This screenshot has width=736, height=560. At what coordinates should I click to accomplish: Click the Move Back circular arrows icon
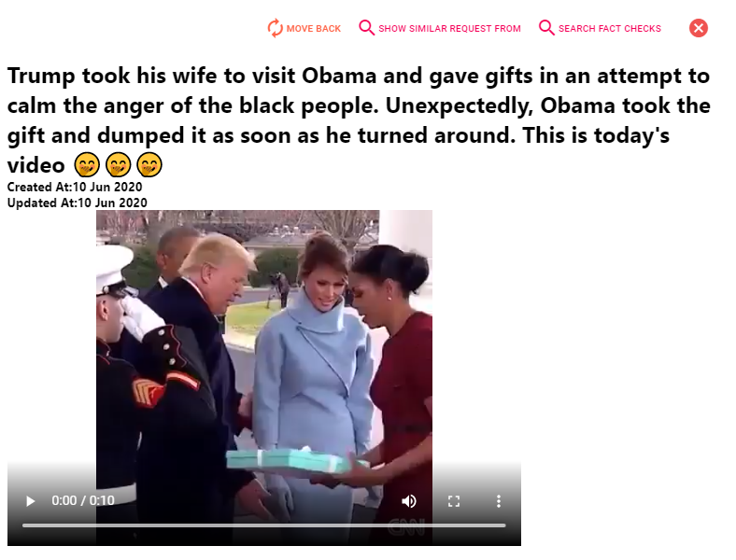coord(275,28)
